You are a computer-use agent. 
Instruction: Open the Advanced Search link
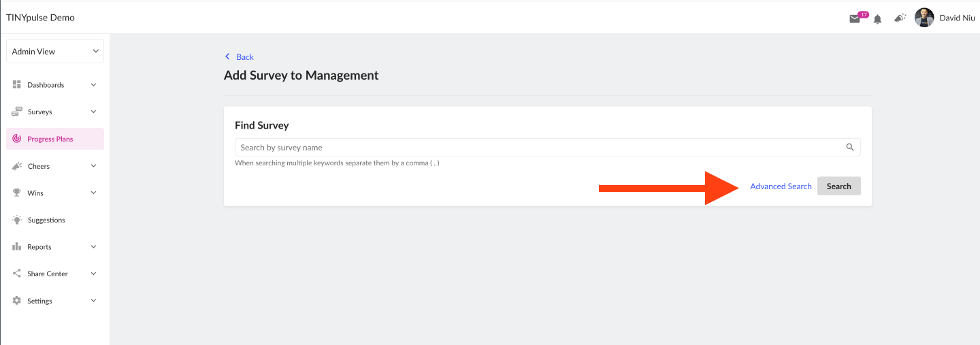[781, 186]
